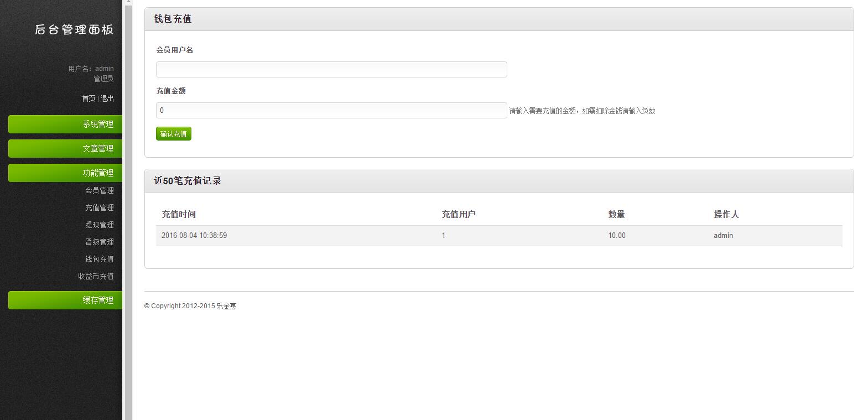This screenshot has width=868, height=420.
Task: Focus the 会员用户名 input field
Action: coord(331,70)
